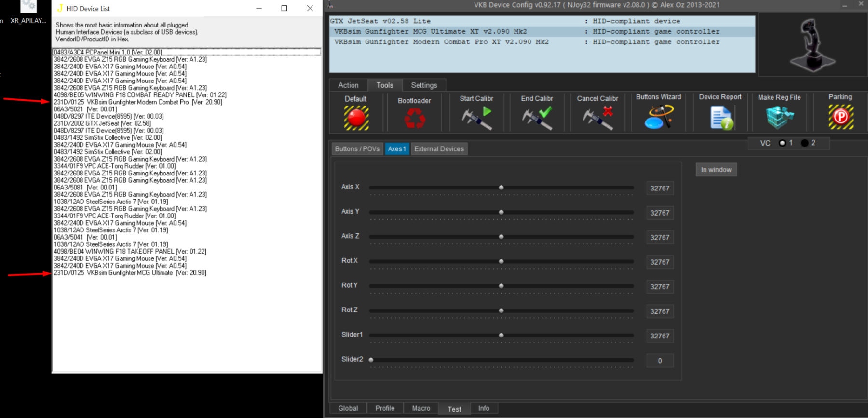868x418 pixels.
Task: Click the joystick device image
Action: click(x=813, y=45)
